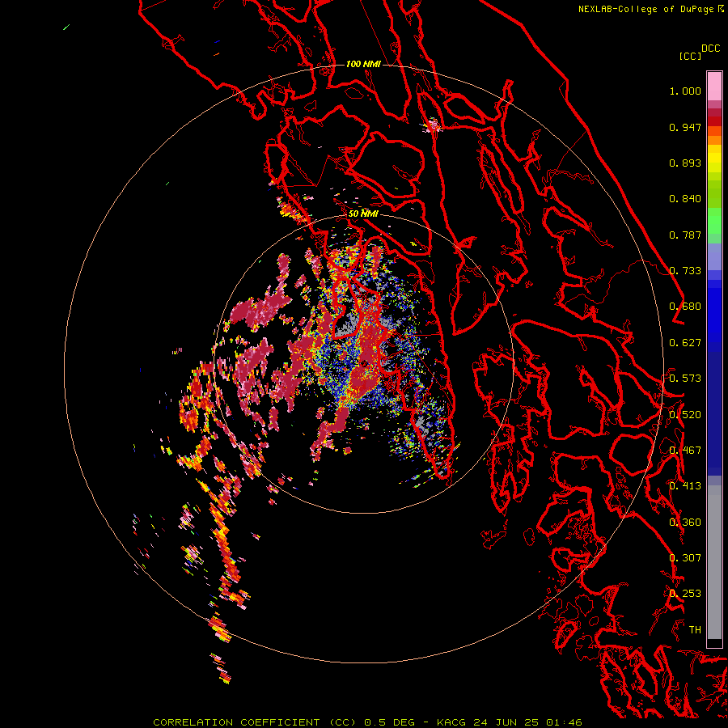
Task: Click the 0.413 legend value
Action: click(685, 486)
